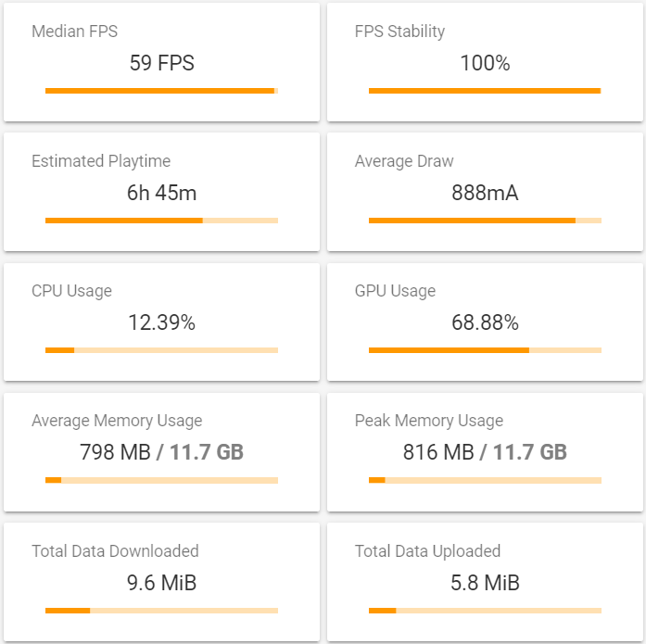Select the 9.6 MiB downloaded value

tap(161, 583)
